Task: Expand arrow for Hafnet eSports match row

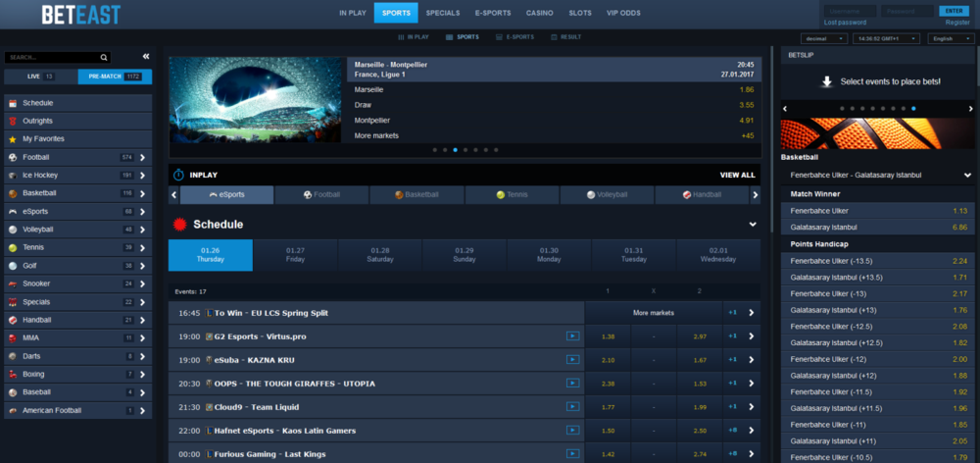Action: point(752,431)
